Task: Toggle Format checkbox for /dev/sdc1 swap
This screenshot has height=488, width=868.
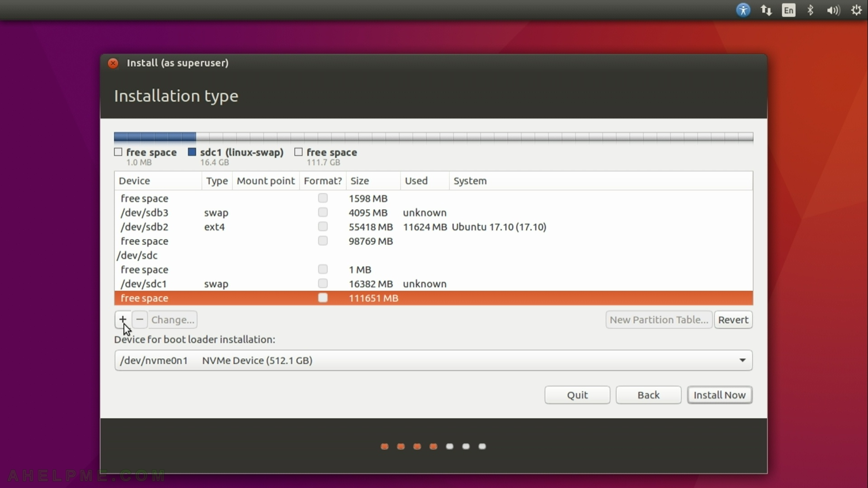Action: point(322,282)
